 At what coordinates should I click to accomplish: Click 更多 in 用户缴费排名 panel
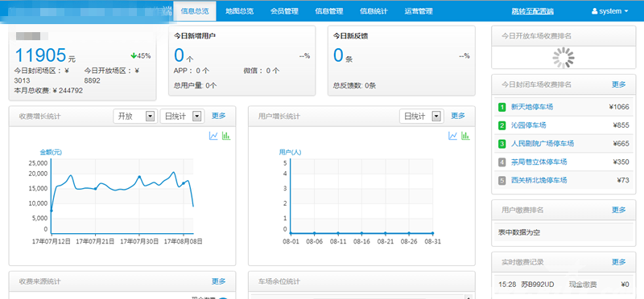click(x=618, y=210)
